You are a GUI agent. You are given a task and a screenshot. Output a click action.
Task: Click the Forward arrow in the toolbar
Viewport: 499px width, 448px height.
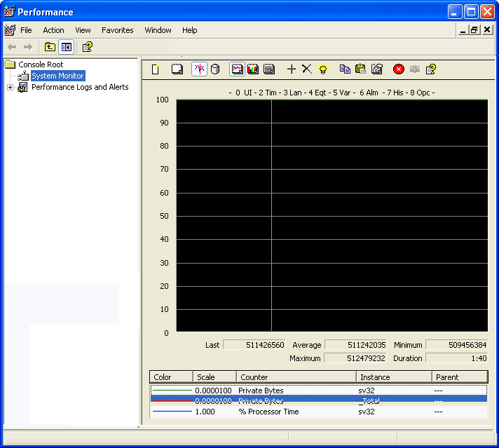28,47
